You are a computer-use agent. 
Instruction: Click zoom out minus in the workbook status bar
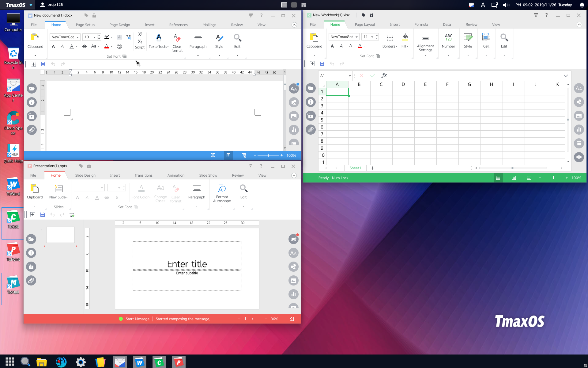click(540, 178)
